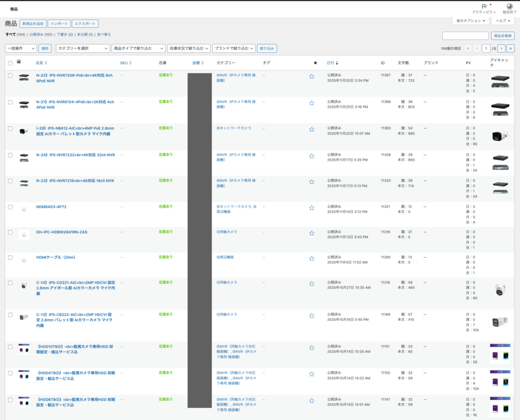Click the featured star column header
Viewport: 520px width, 420px height.
(315, 63)
